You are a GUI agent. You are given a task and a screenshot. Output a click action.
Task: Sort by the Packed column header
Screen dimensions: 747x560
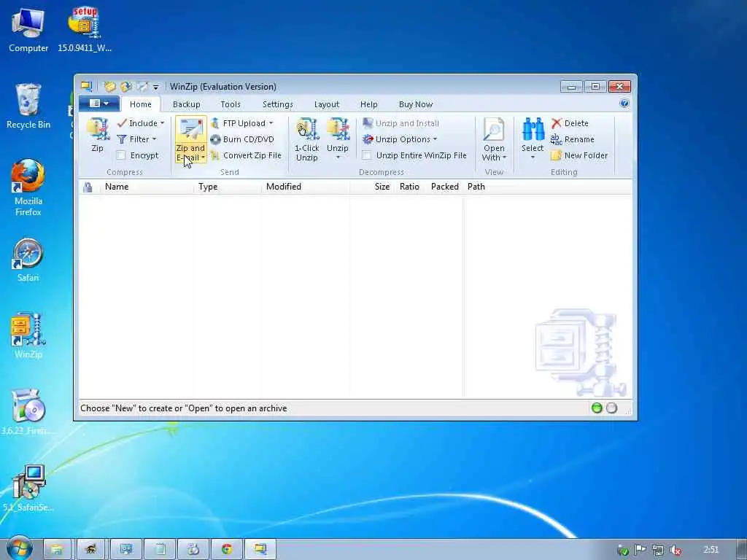[444, 187]
